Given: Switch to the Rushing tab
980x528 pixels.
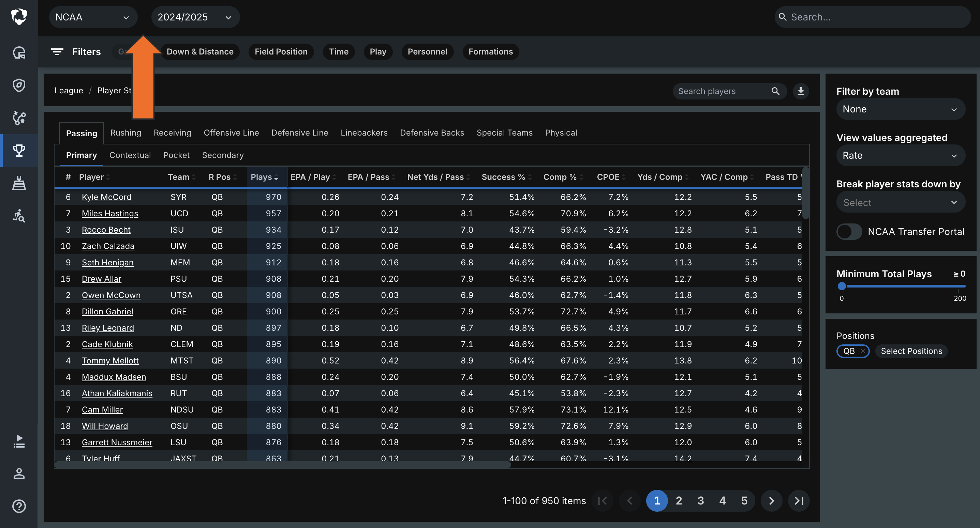Looking at the screenshot, I should [125, 133].
